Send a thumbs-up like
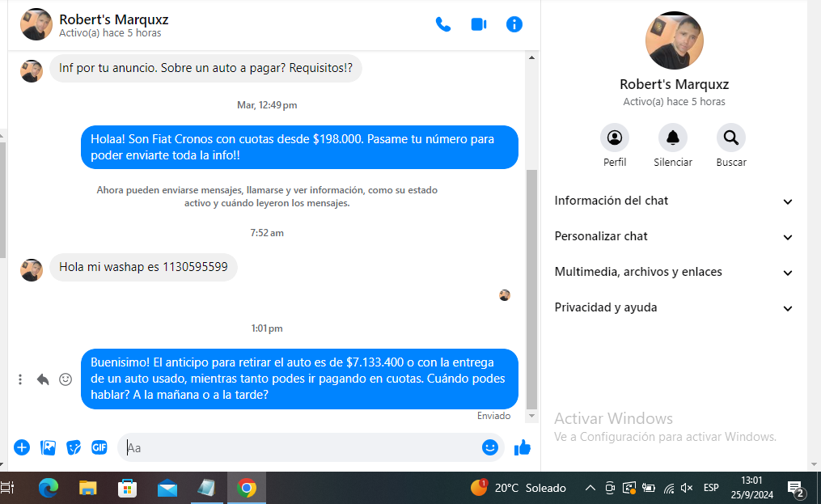Viewport: 821px width, 504px height. click(x=523, y=447)
